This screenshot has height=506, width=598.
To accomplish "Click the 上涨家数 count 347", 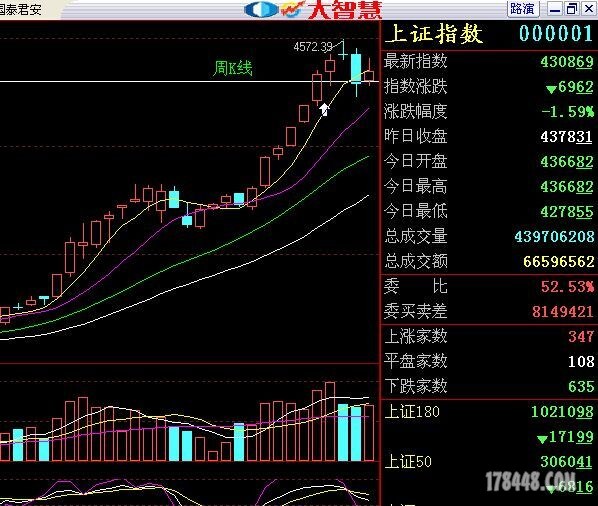I will [x=581, y=337].
